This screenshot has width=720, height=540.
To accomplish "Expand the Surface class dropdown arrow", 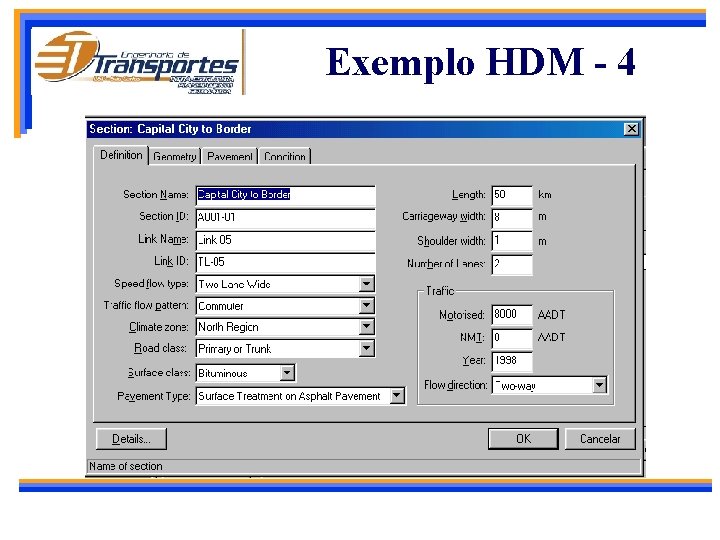I will click(x=287, y=373).
